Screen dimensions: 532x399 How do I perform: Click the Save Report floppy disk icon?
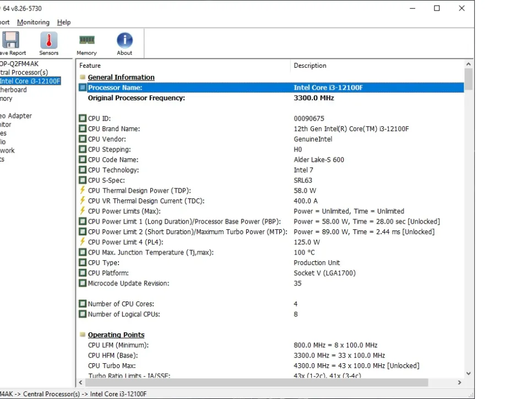click(x=10, y=41)
